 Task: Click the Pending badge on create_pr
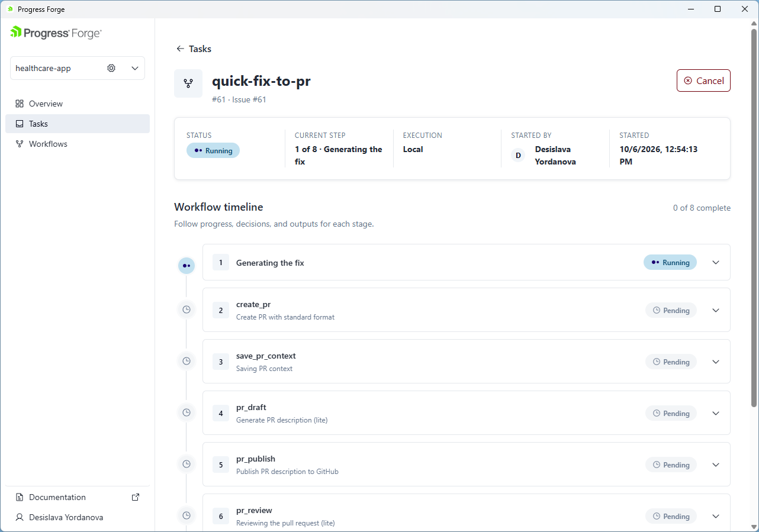(671, 310)
